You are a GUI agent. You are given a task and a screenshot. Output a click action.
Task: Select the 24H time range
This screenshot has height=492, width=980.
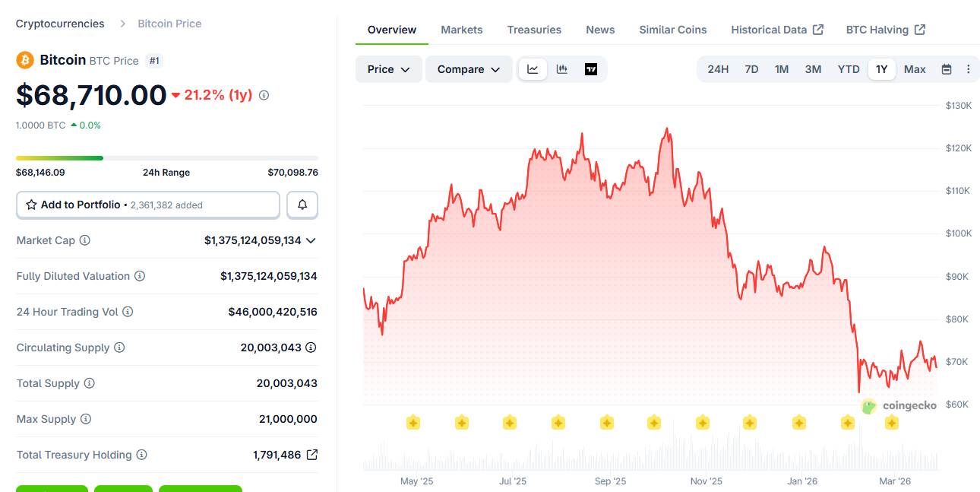(718, 69)
